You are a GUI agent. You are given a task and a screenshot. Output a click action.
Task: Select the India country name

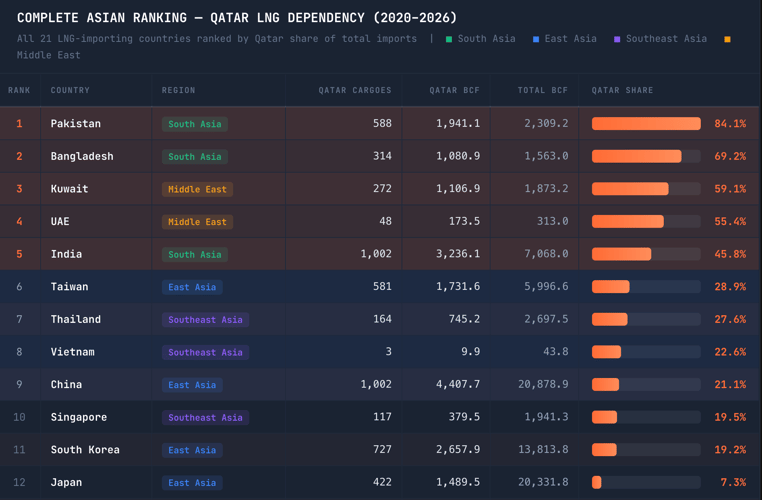tap(66, 254)
